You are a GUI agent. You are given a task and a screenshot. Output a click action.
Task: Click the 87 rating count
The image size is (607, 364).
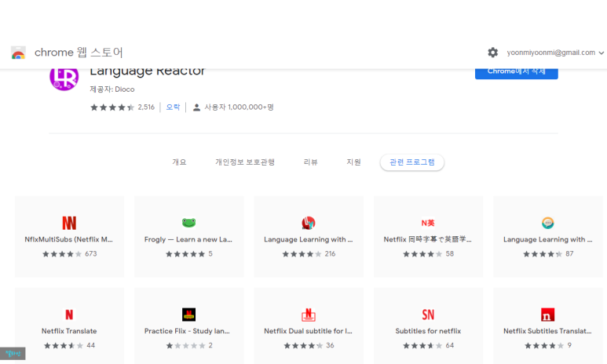(x=569, y=253)
